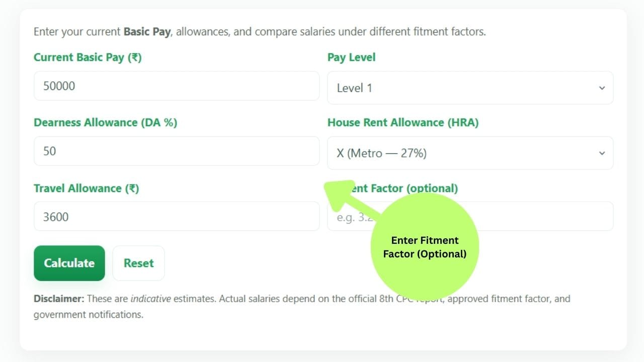
Task: Click the "Dearness Allowance (DA %)" label
Action: coord(105,123)
